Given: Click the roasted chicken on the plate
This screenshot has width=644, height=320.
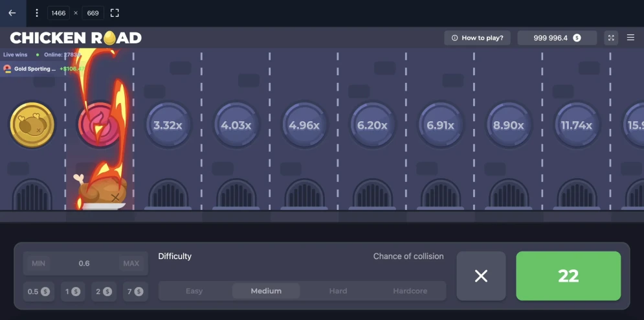Looking at the screenshot, I should 102,192.
